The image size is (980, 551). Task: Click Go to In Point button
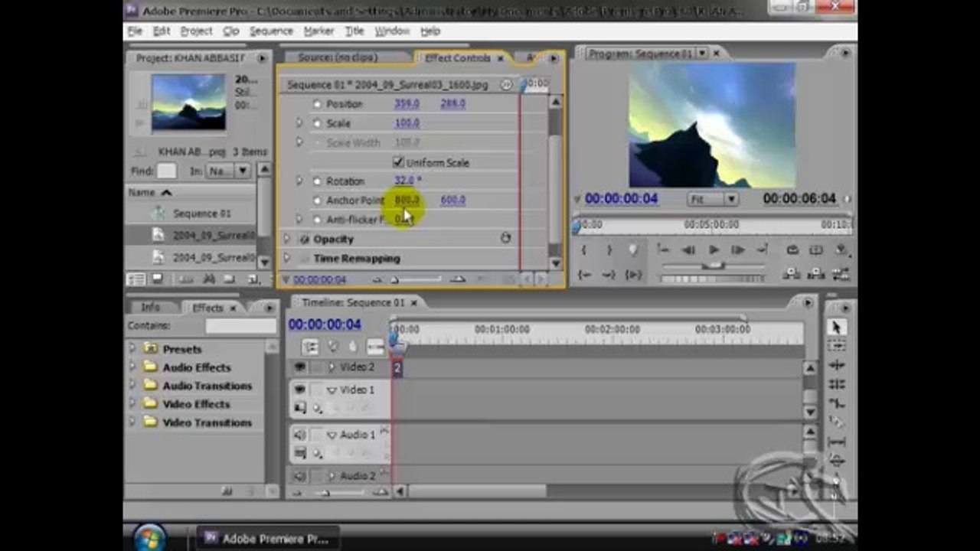[584, 274]
